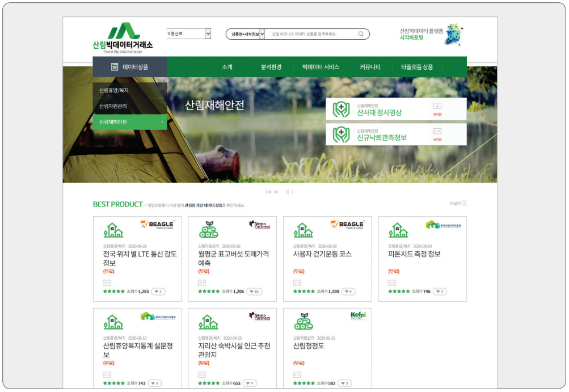Like the 표고버섯 product, heart 10
This screenshot has width=569, height=392.
click(x=254, y=292)
